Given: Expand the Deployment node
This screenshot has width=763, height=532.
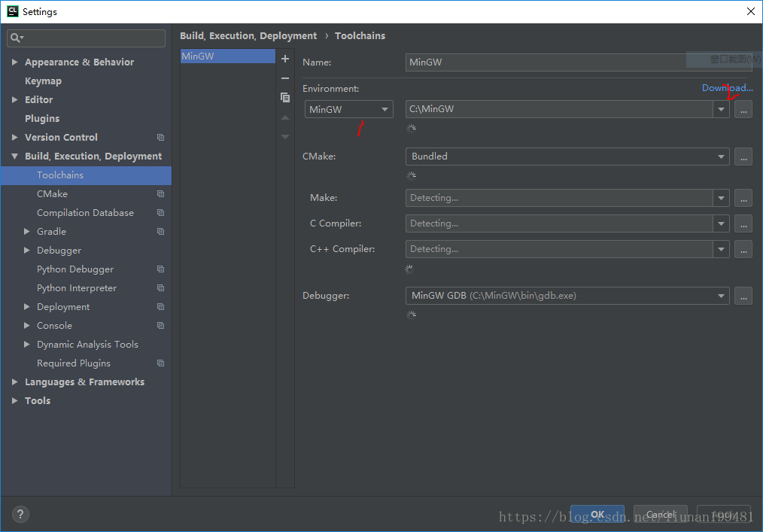Looking at the screenshot, I should click(x=27, y=307).
